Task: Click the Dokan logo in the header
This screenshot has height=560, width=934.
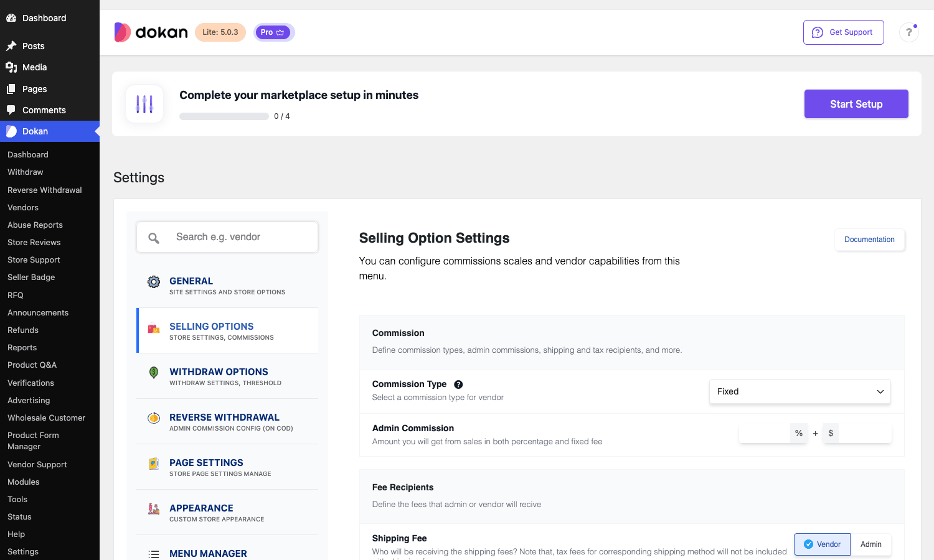Action: (151, 32)
